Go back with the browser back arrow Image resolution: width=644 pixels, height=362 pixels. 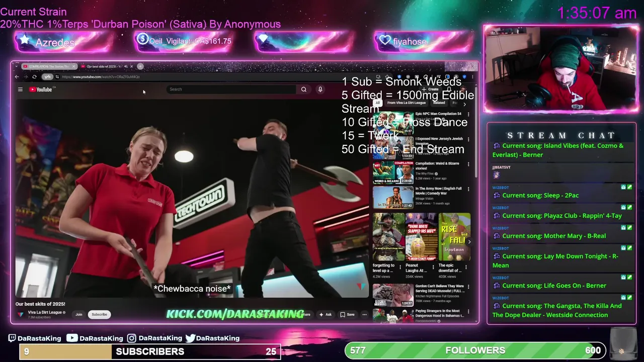pyautogui.click(x=17, y=77)
